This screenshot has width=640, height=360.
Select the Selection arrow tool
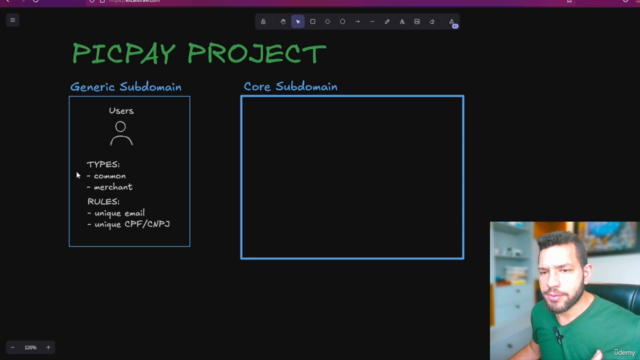(x=298, y=22)
